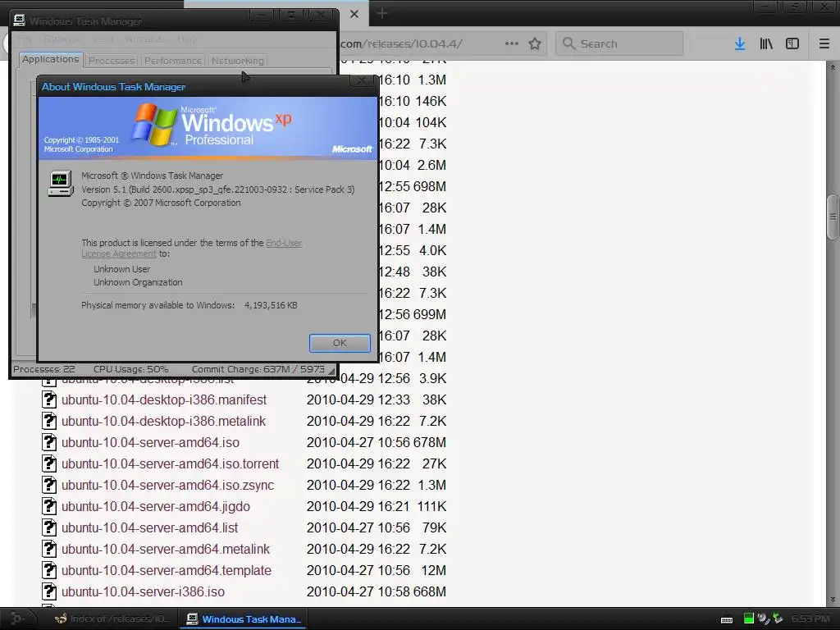The height and width of the screenshot is (630, 840).
Task: Open ubuntu-10.04-server-amd64.iso.torrent link
Action: (171, 464)
